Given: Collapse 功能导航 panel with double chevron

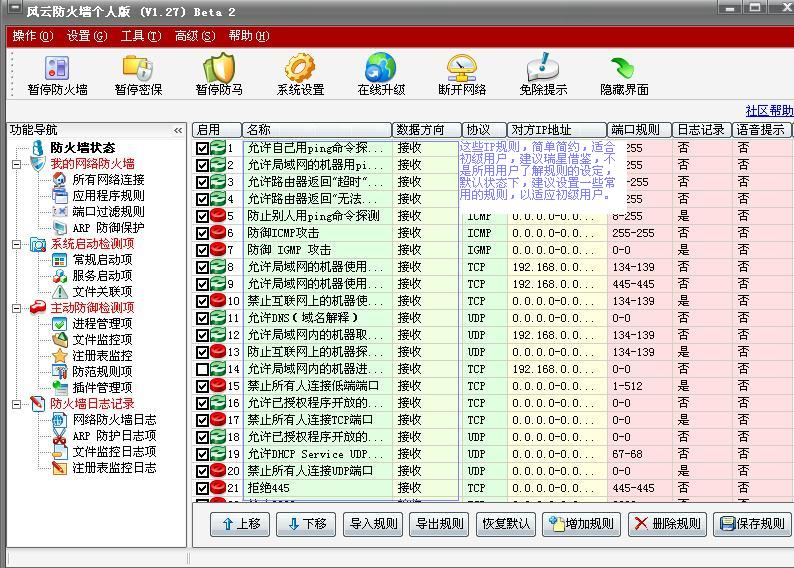Looking at the screenshot, I should coord(178,131).
